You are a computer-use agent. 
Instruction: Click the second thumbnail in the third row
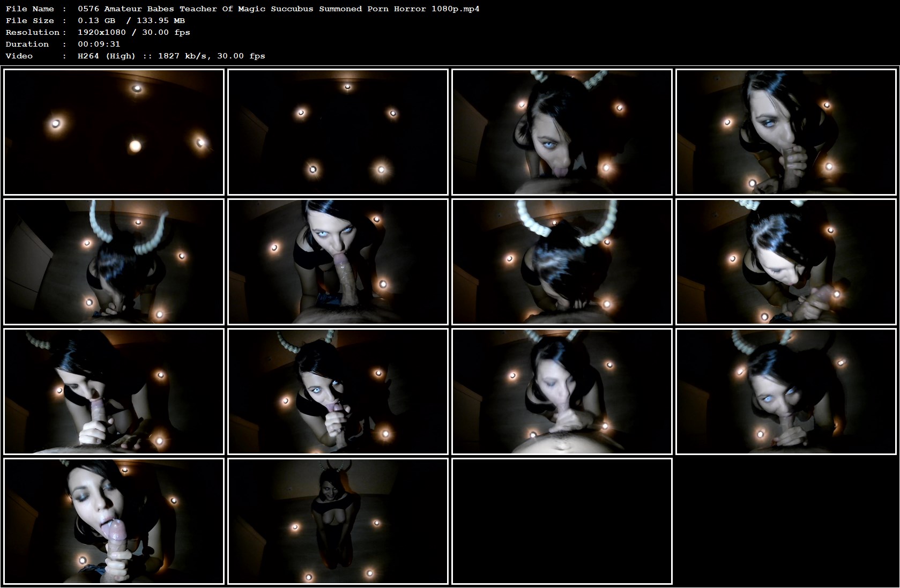(338, 392)
